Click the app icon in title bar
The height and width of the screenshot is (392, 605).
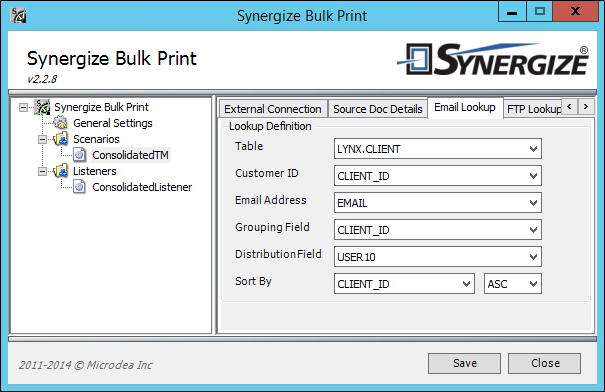pyautogui.click(x=18, y=15)
